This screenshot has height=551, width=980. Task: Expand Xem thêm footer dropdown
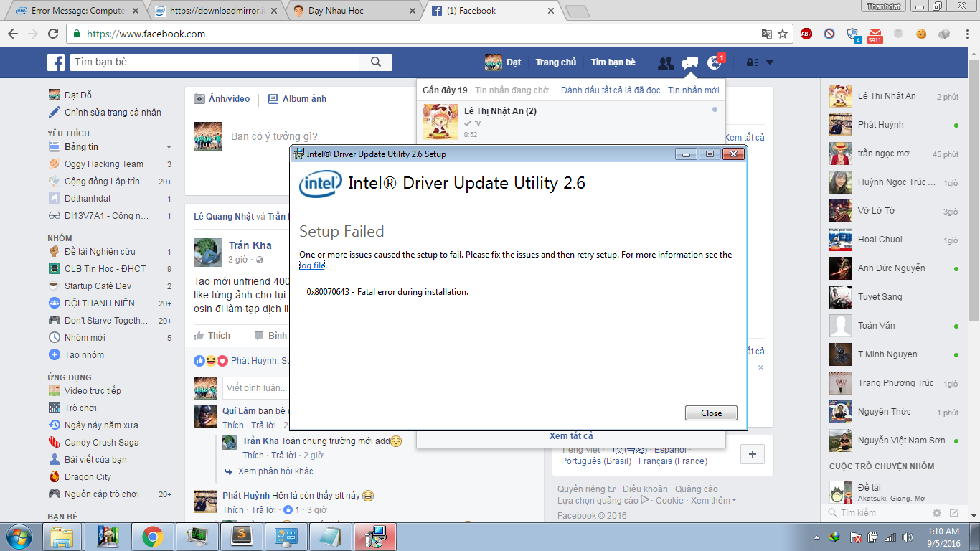point(713,501)
